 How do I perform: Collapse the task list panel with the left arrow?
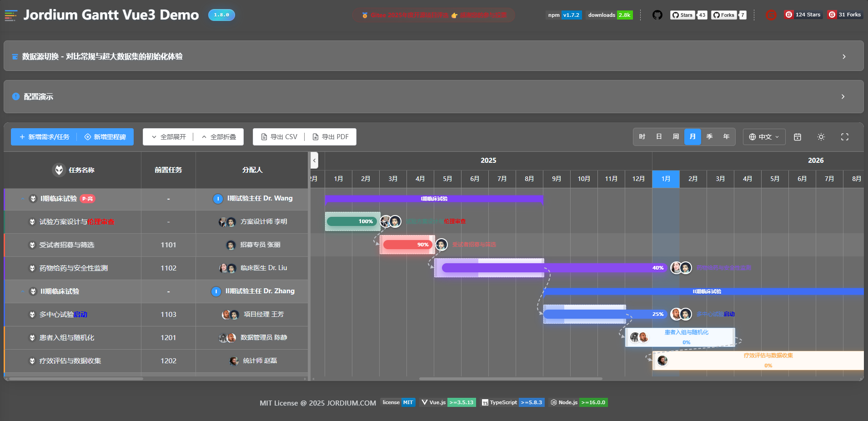(x=314, y=160)
